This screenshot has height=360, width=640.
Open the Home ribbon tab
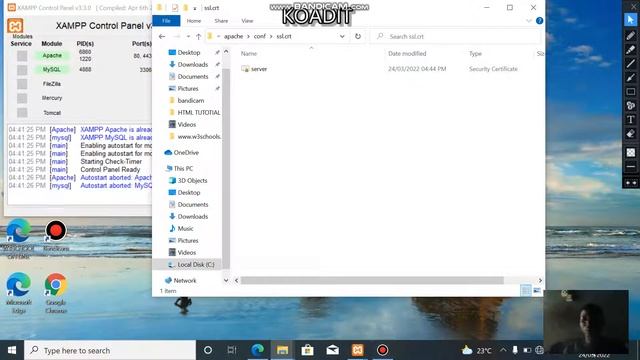coord(194,21)
